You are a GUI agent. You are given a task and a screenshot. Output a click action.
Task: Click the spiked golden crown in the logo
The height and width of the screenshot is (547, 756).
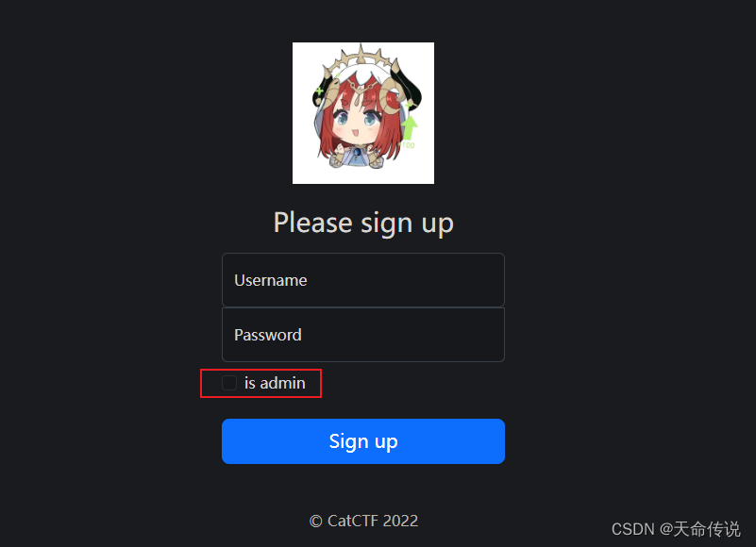(x=361, y=59)
